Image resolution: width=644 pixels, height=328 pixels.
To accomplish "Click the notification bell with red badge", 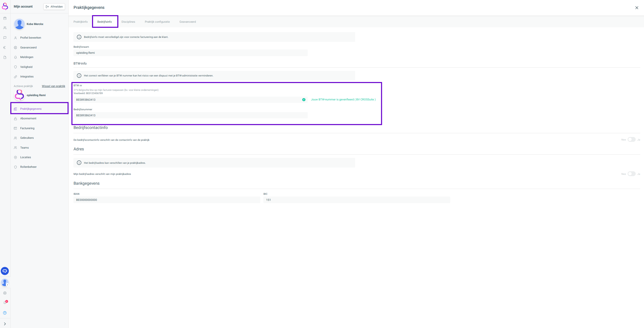I will [x=5, y=302].
